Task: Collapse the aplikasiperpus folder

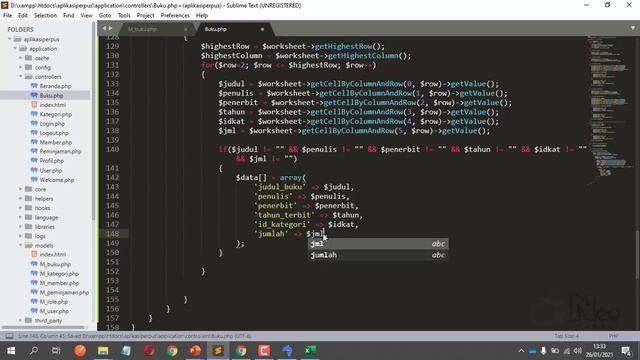Action: coord(10,39)
